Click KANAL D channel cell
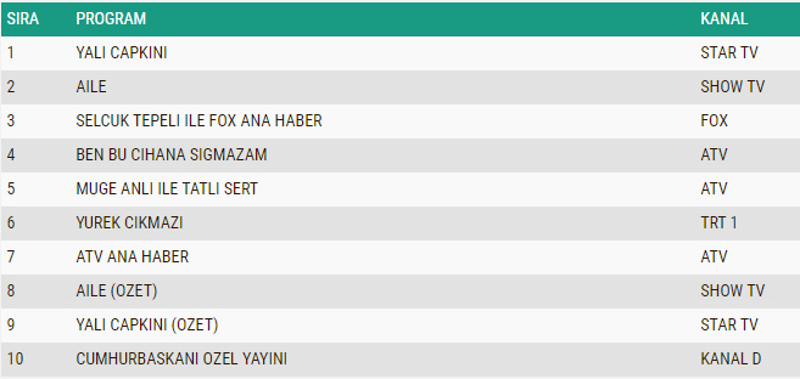The height and width of the screenshot is (379, 800). 731,359
